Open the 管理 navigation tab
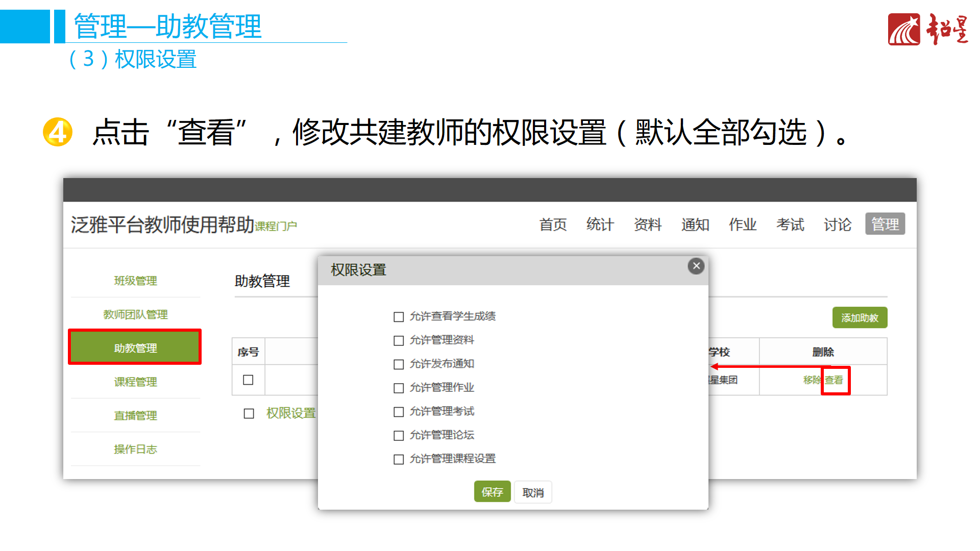 pyautogui.click(x=885, y=224)
